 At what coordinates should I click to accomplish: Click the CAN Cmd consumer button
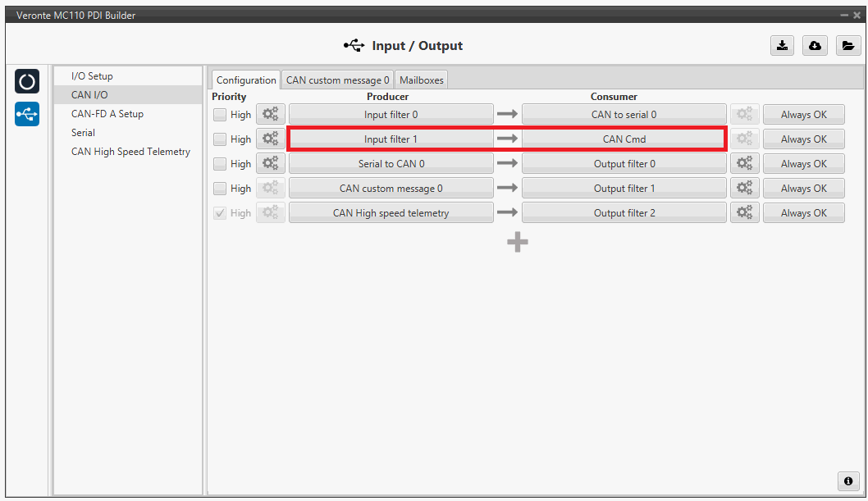[x=624, y=139]
